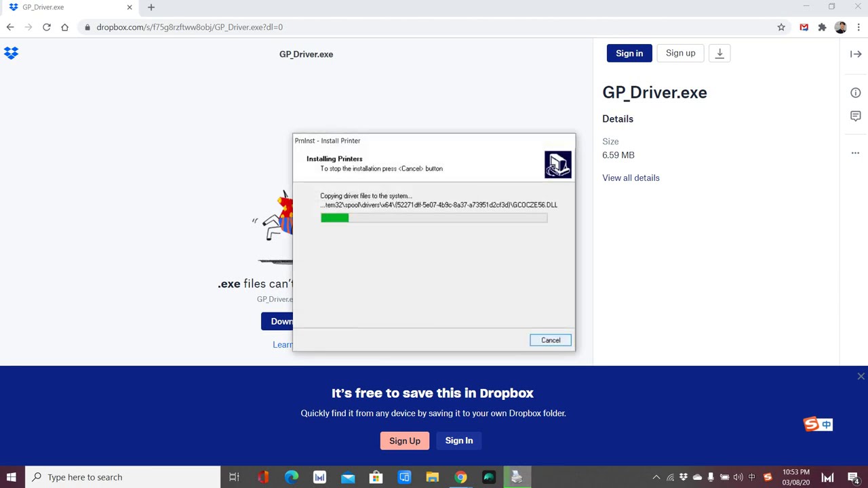Image resolution: width=868 pixels, height=488 pixels.
Task: Open the Chrome three-dot menu
Action: click(x=859, y=27)
